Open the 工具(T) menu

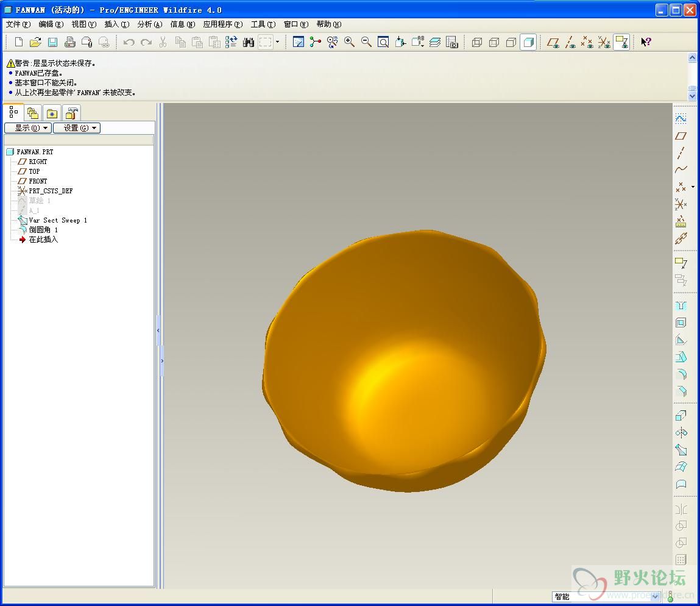pos(263,24)
